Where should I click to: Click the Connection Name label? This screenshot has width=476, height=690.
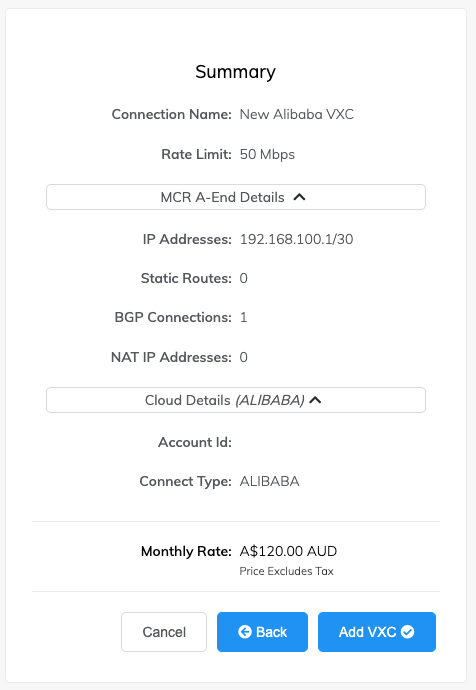point(172,114)
